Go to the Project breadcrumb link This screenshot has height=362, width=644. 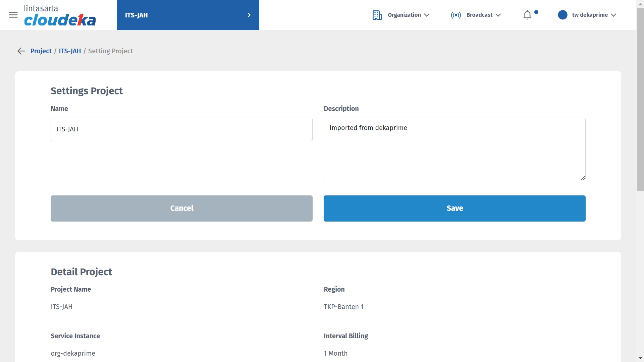tap(41, 51)
